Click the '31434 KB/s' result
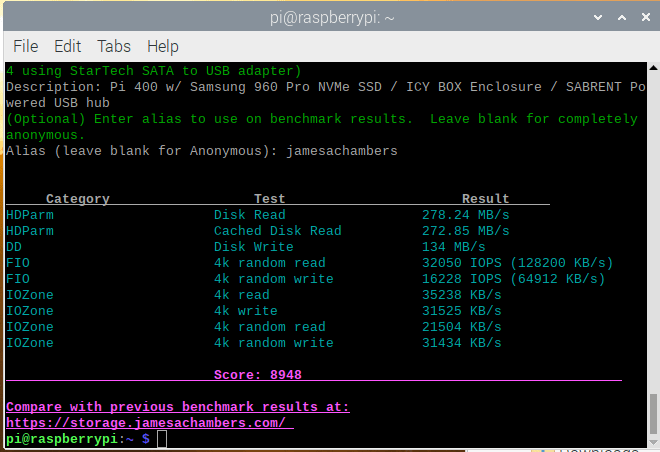 [461, 343]
